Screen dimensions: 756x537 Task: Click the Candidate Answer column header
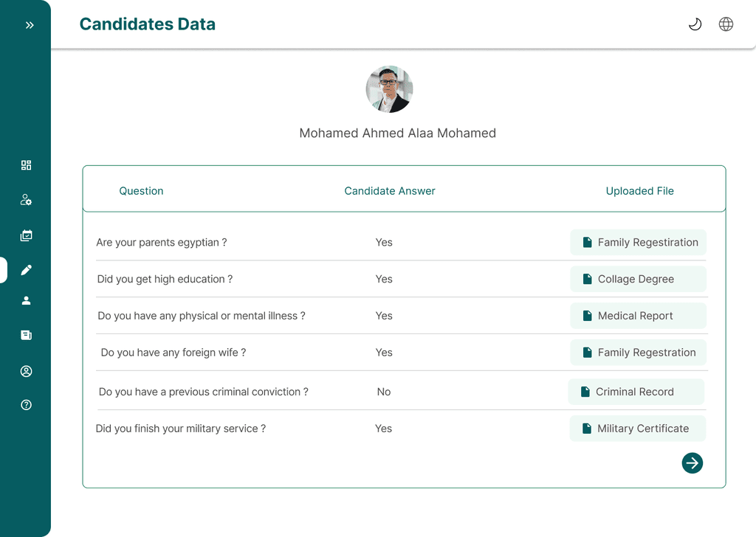point(390,191)
